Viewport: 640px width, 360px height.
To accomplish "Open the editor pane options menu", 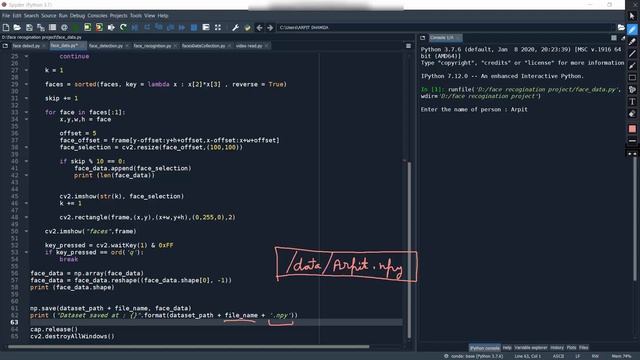I will coord(409,46).
